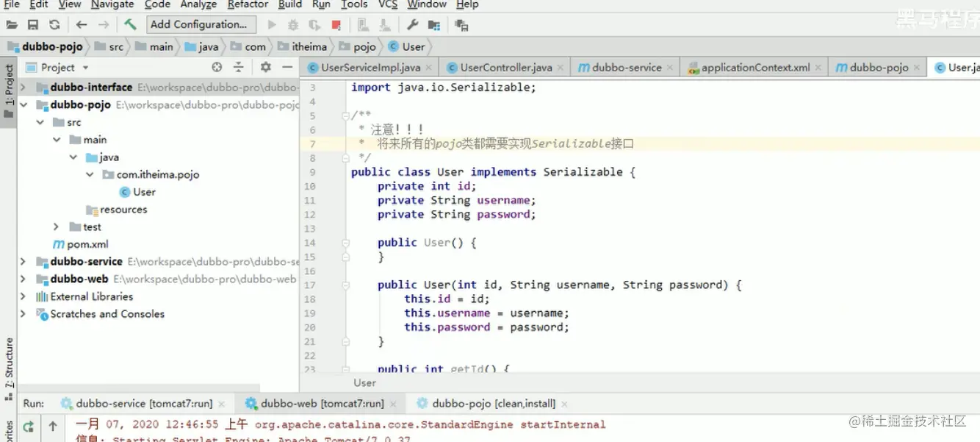Click the Debug bug icon

pos(293,25)
